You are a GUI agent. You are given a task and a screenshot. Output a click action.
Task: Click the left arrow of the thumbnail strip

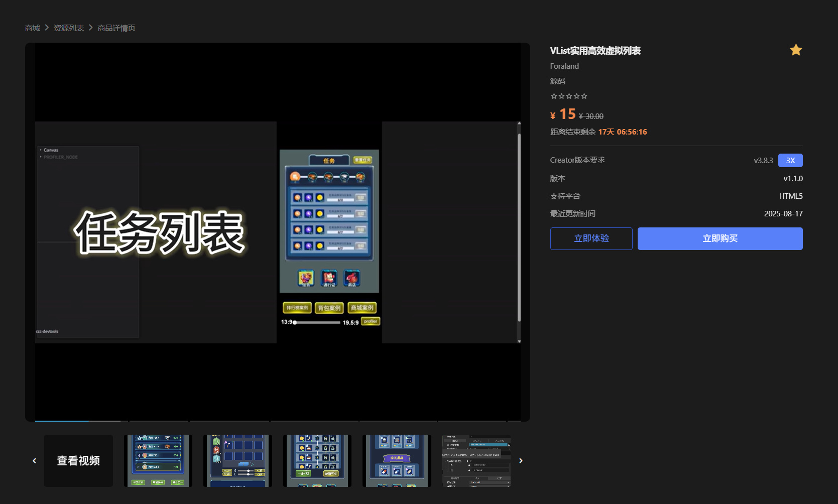34,461
